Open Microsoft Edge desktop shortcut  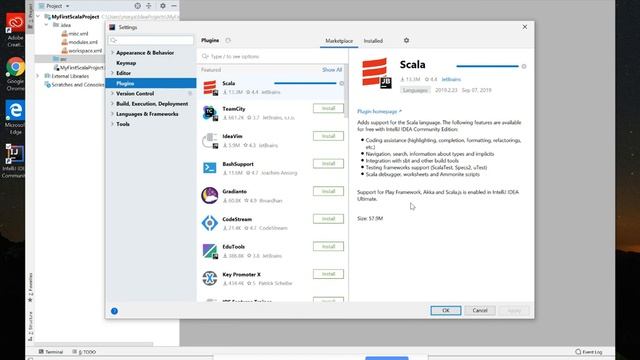coord(15,118)
